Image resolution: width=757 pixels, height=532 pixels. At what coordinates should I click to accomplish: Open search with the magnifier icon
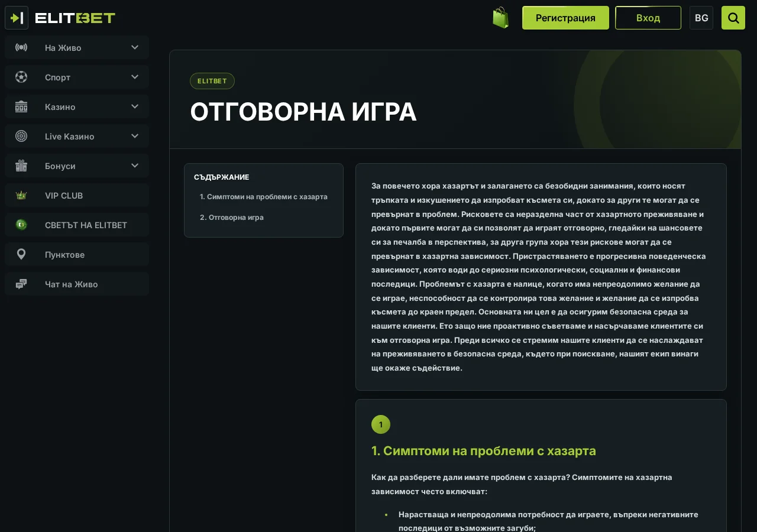[x=733, y=18]
